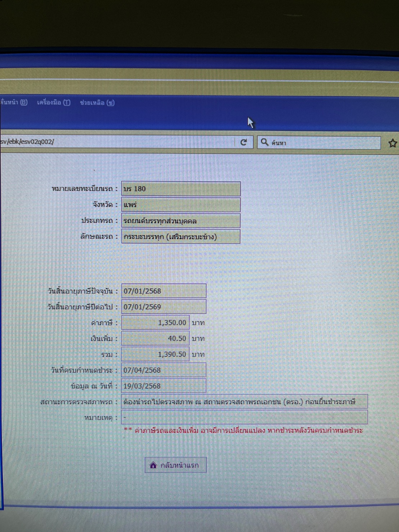Click the browser reload icon

coord(243,142)
